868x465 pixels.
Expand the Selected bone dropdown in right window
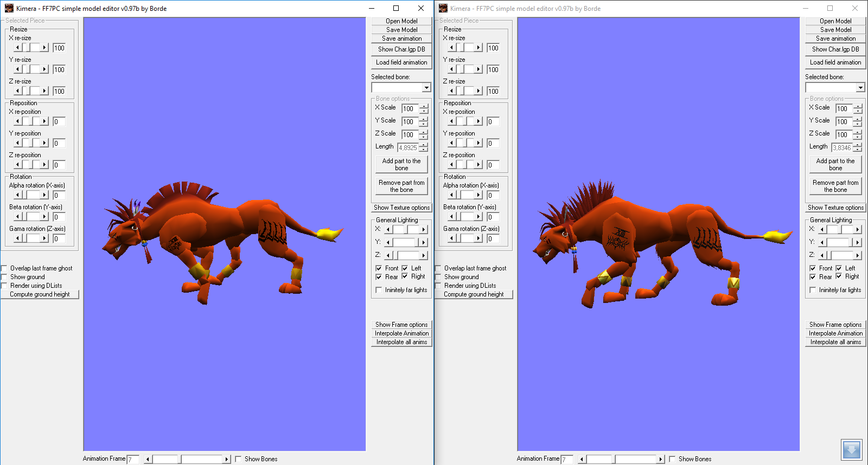pos(860,88)
